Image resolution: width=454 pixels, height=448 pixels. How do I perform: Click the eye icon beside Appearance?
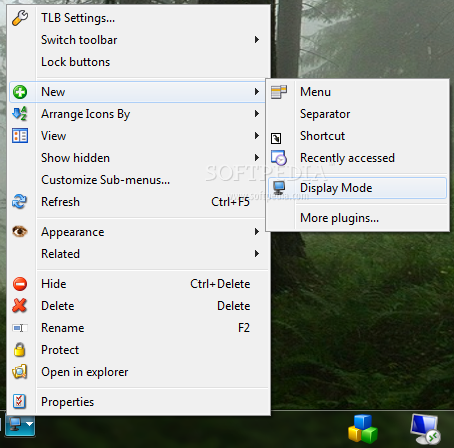[20, 231]
